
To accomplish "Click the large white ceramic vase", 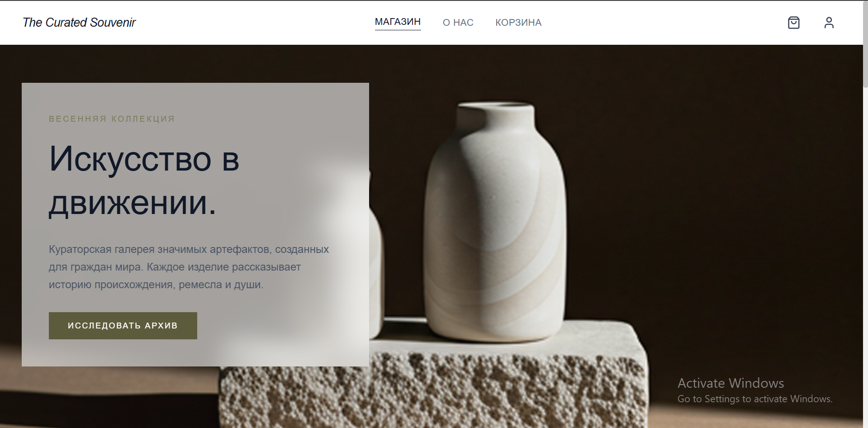I will point(494,222).
